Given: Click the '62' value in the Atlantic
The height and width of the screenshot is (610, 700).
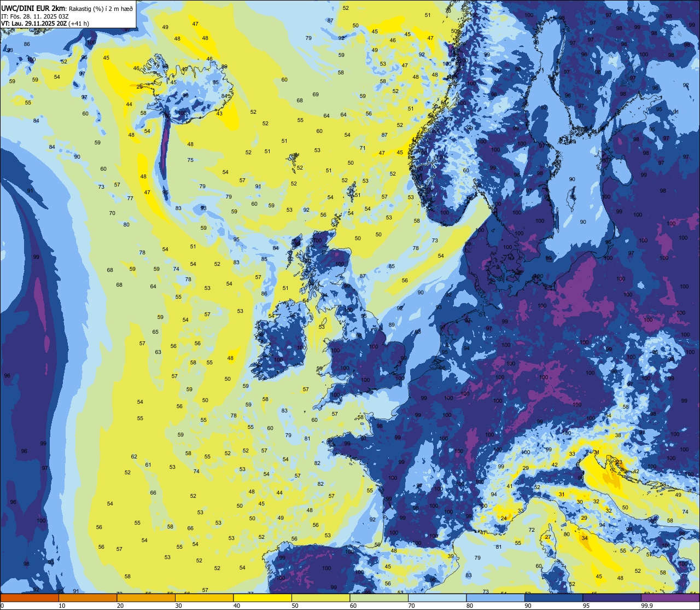Looking at the screenshot, I should point(134,457).
